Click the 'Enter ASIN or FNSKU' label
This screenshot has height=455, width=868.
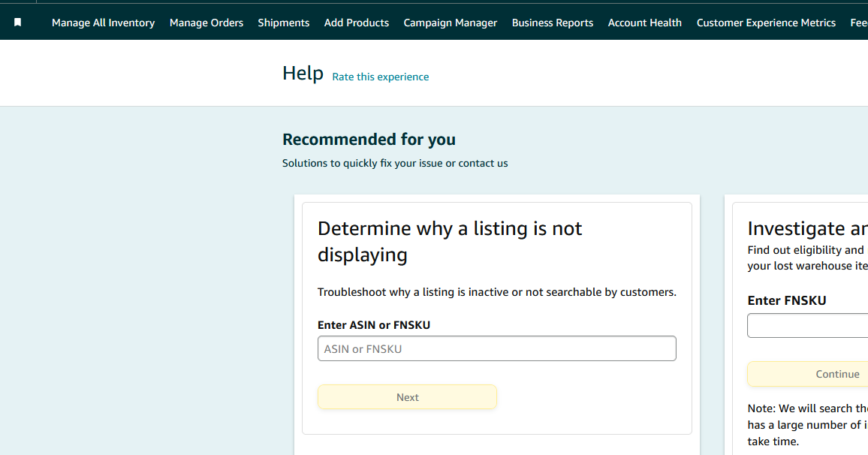[374, 325]
